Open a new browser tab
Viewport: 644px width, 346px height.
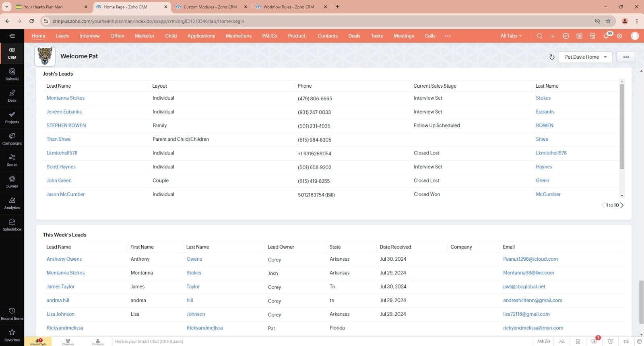(x=337, y=7)
